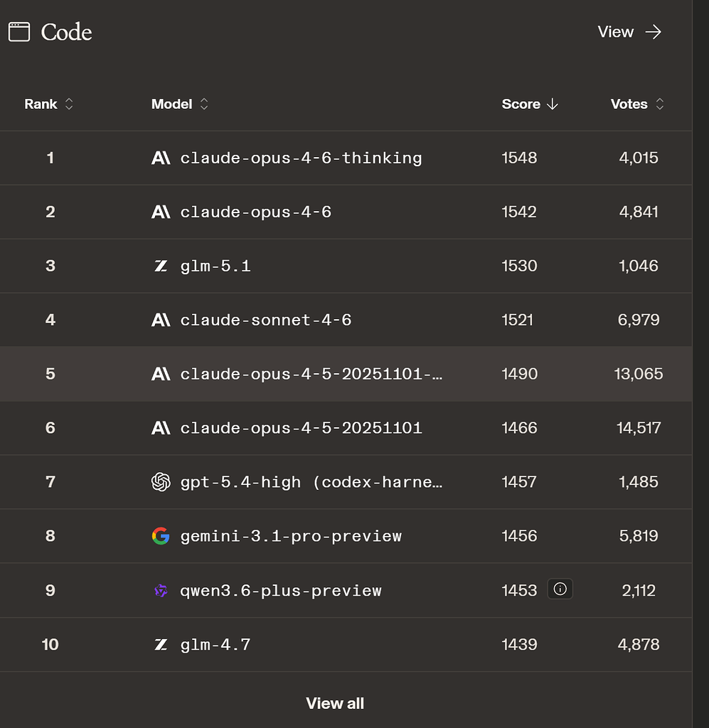Select the claude-sonnet-4-6 model name

click(265, 320)
